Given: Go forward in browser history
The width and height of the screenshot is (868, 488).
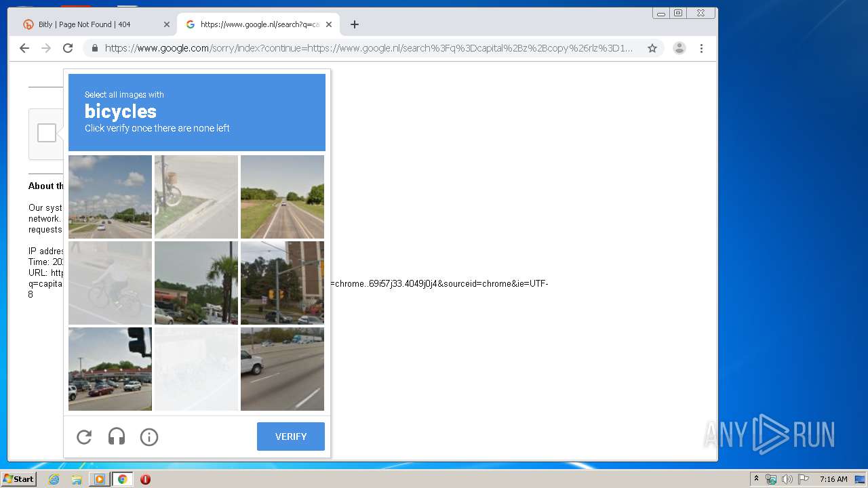Looking at the screenshot, I should 46,48.
